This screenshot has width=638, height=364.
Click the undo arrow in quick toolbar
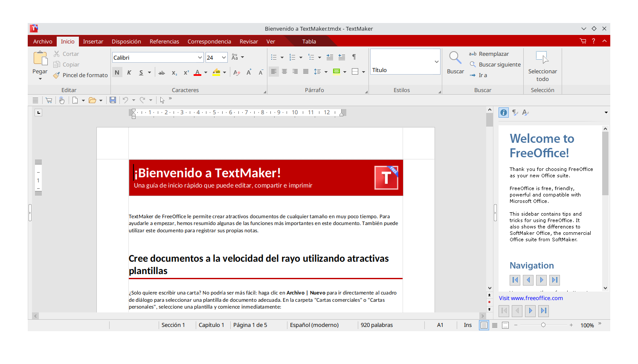[x=125, y=100]
